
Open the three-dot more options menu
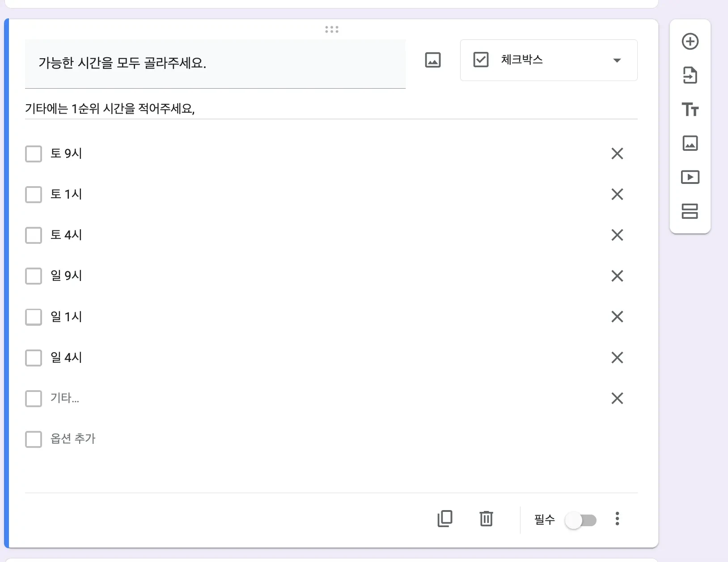point(617,519)
